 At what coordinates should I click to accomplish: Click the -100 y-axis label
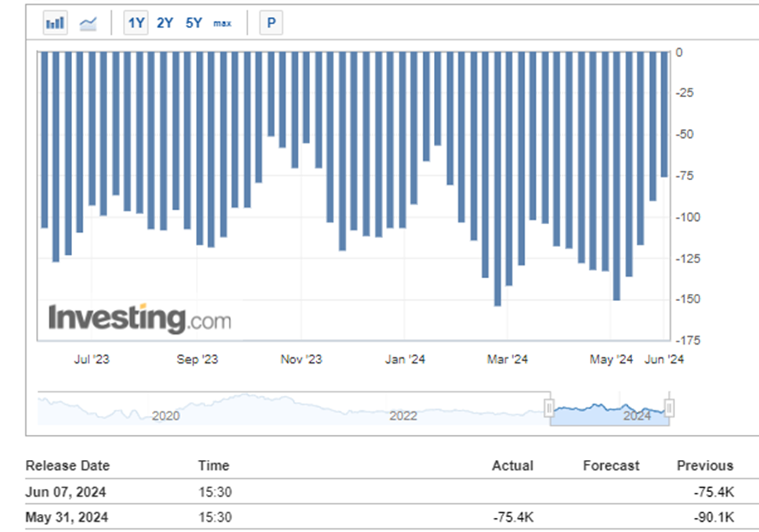[688, 217]
